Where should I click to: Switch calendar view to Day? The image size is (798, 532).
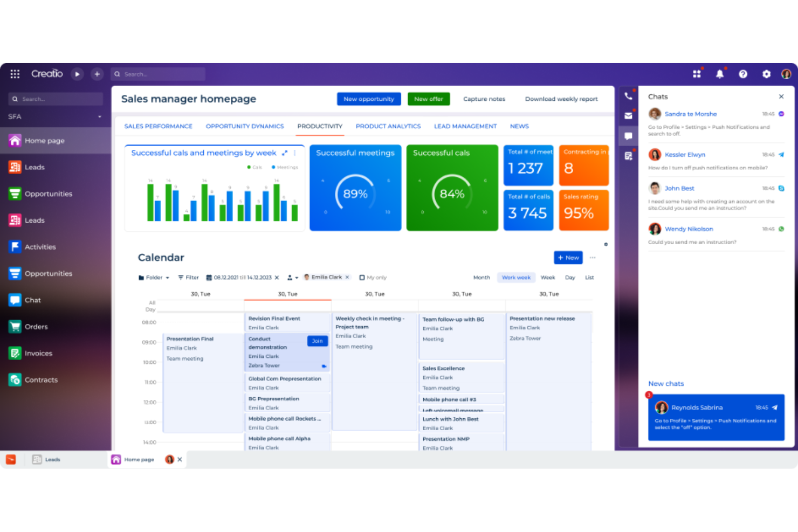570,277
